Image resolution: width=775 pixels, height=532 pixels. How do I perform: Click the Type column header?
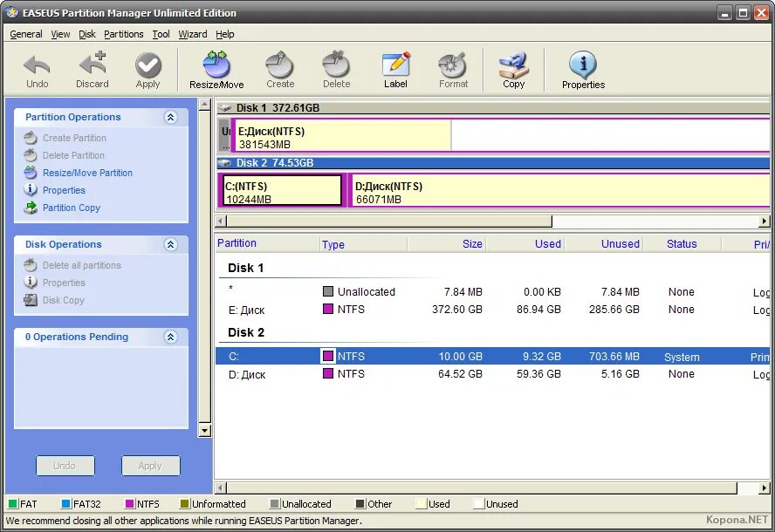pyautogui.click(x=363, y=243)
